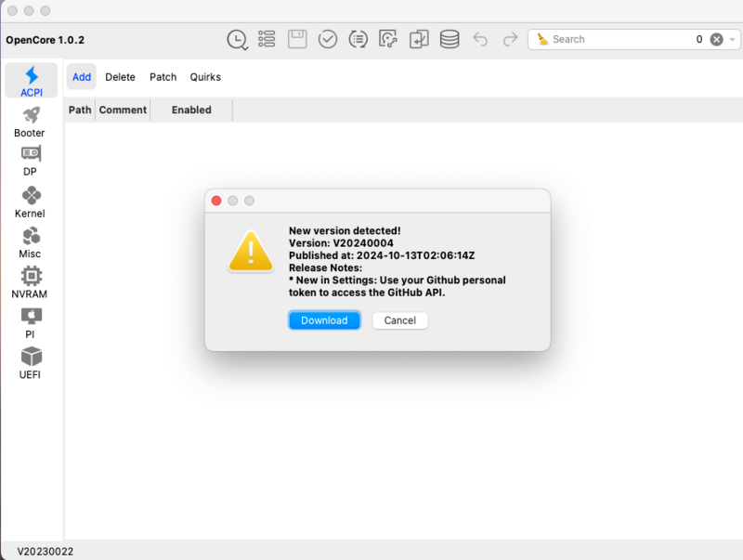Open the Misc section

(30, 242)
